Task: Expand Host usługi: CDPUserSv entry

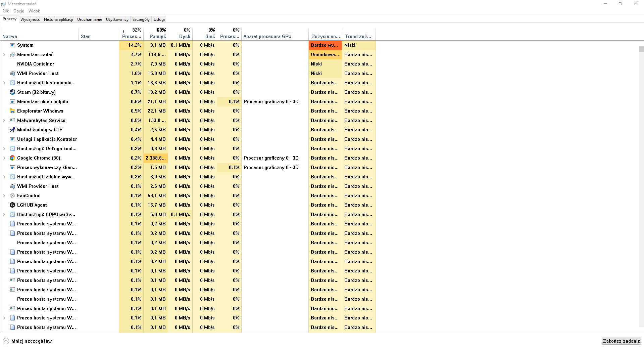Action: pyautogui.click(x=4, y=214)
